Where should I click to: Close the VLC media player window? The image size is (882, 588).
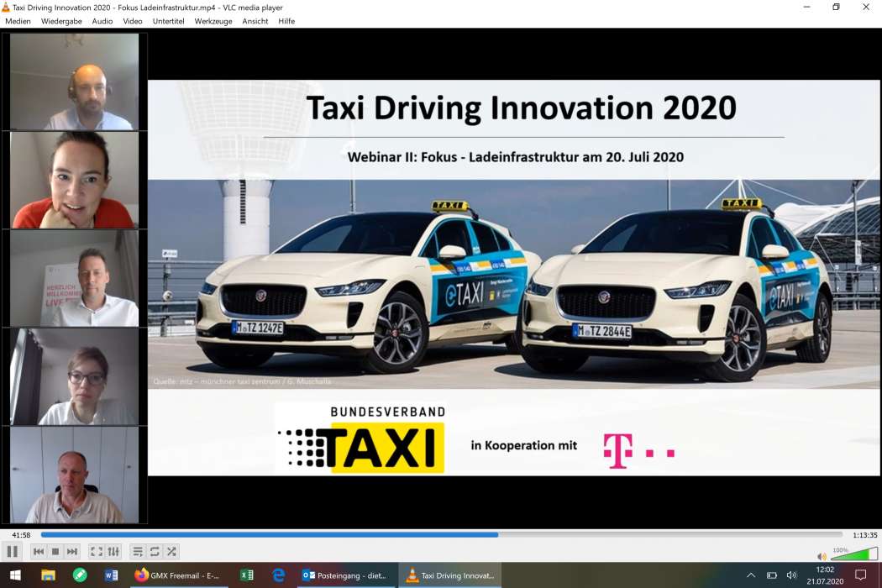[x=866, y=8]
